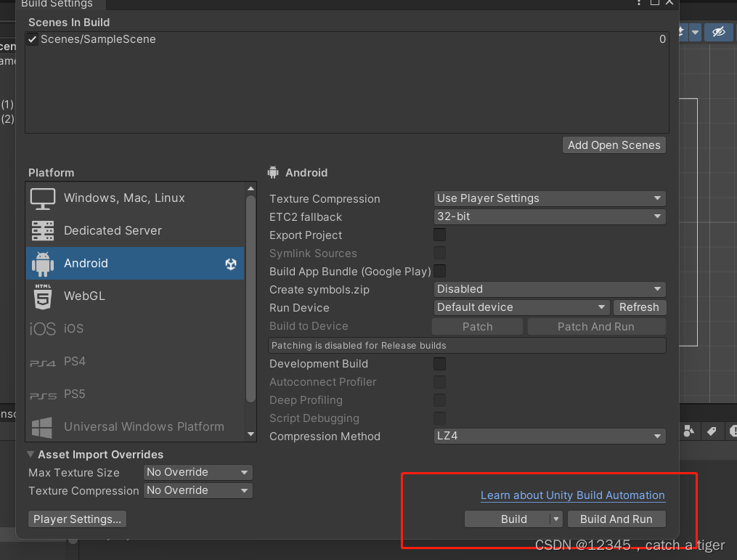
Task: Click the PS4 logo icon
Action: click(43, 363)
